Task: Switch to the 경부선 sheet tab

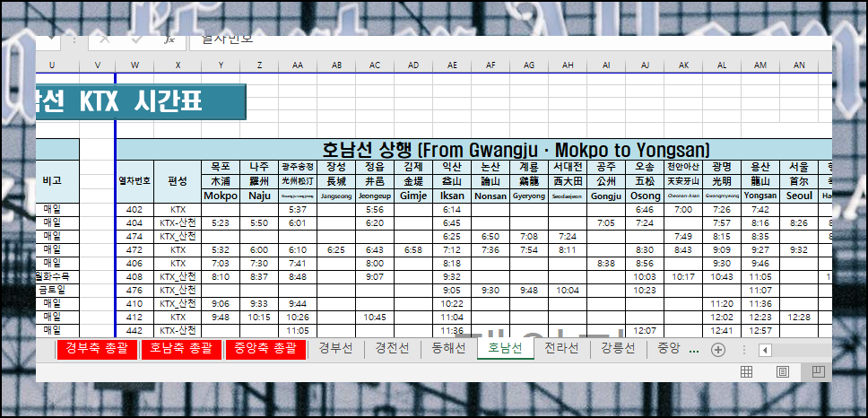Action: (336, 349)
